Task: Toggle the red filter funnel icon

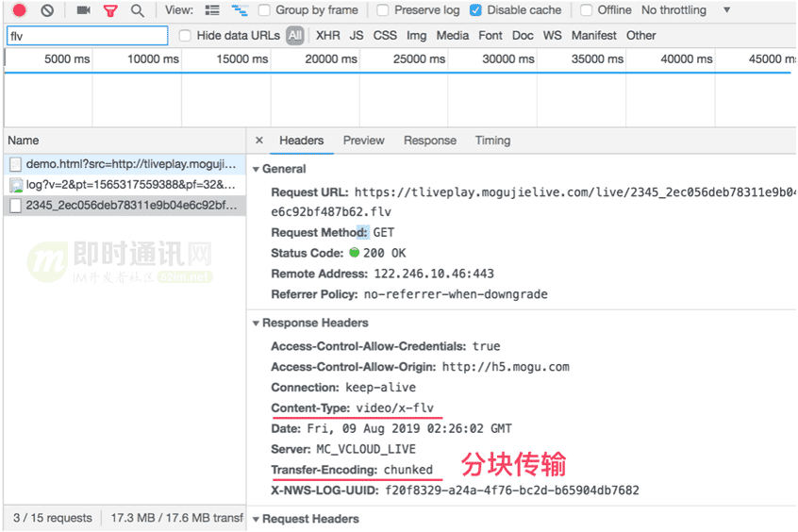Action: click(x=110, y=10)
